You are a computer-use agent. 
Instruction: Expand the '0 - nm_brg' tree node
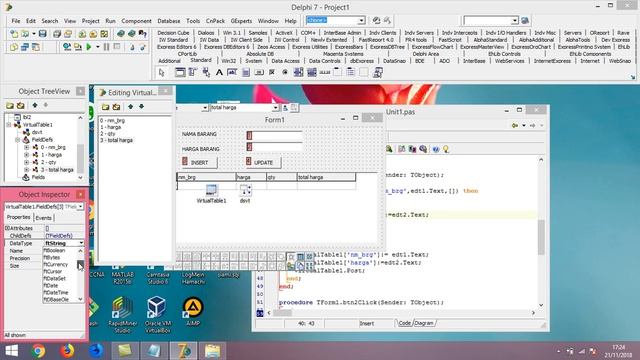27,147
